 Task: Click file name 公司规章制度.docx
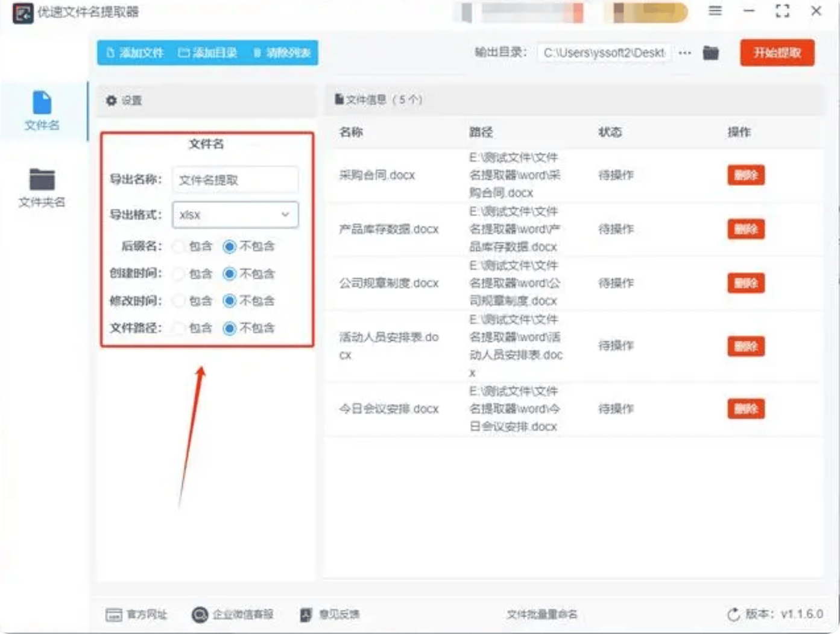point(389,283)
